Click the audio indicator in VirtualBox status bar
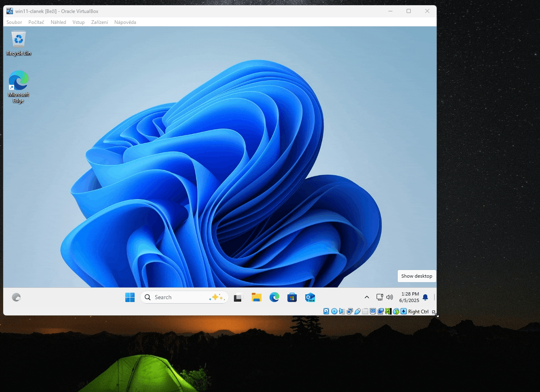 click(342, 311)
